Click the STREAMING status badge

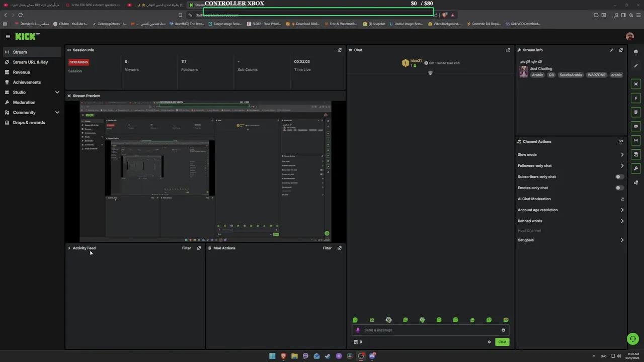point(78,62)
